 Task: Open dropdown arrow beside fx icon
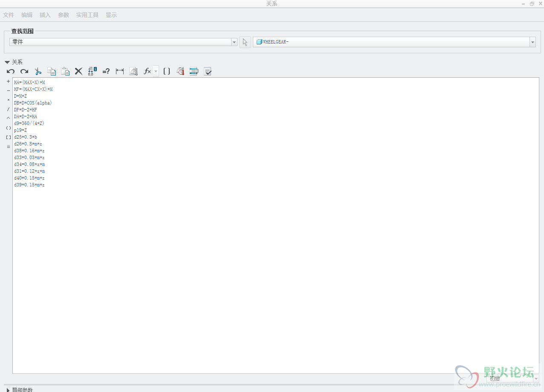[156, 71]
